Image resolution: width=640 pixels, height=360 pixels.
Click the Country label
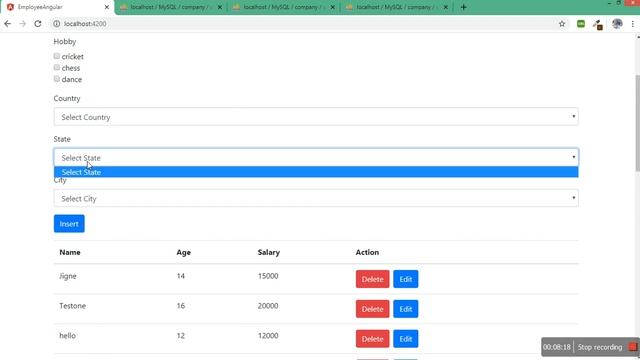click(x=67, y=98)
